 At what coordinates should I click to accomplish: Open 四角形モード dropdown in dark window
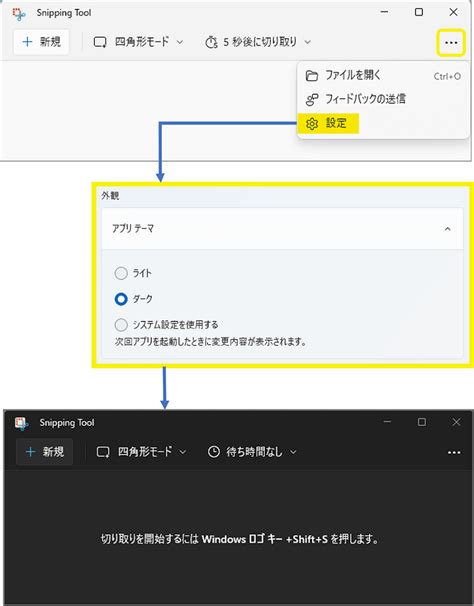(141, 451)
